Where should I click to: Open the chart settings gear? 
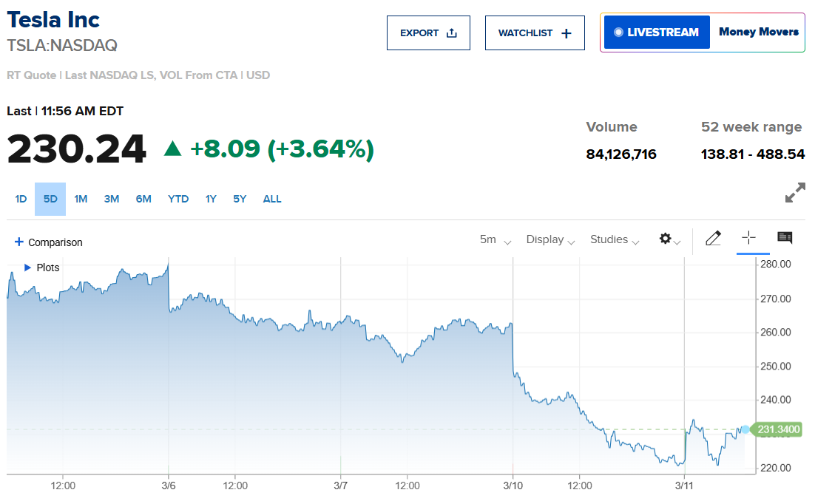(x=666, y=239)
